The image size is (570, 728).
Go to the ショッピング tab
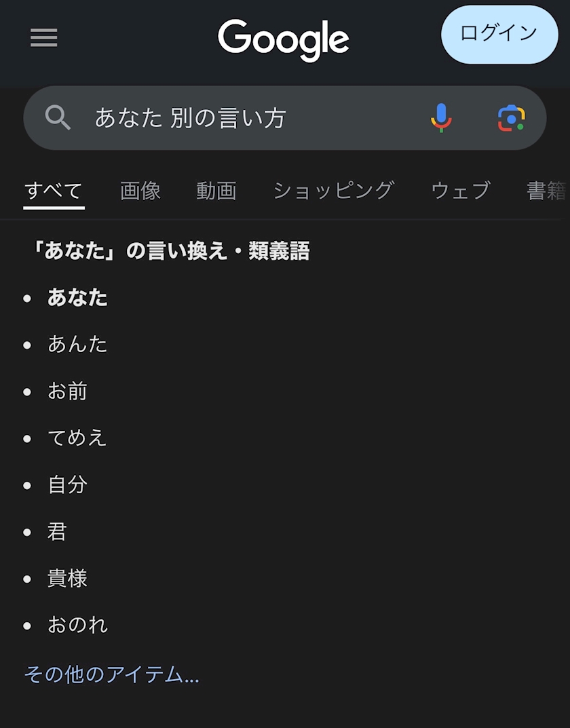click(x=333, y=191)
